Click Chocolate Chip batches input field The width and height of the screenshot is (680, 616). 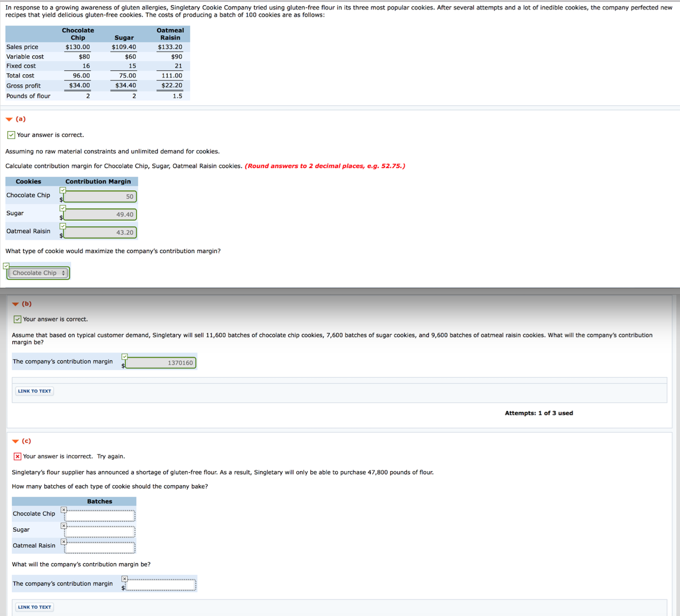[x=100, y=516]
